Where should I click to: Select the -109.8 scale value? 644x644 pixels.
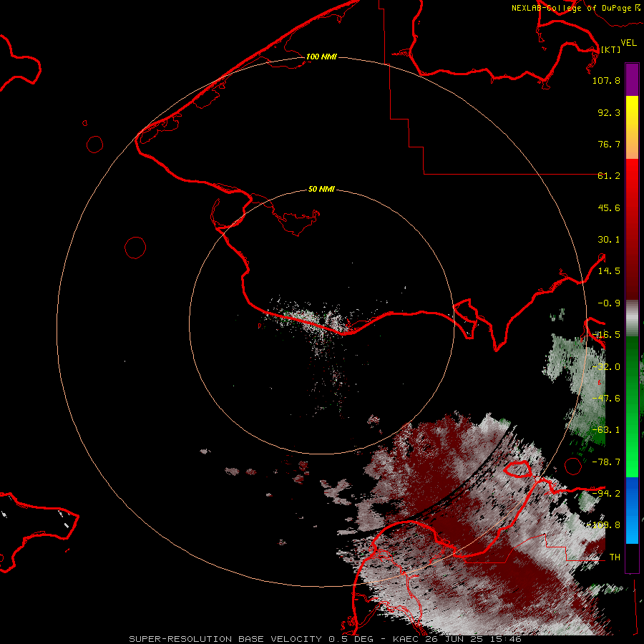(604, 525)
